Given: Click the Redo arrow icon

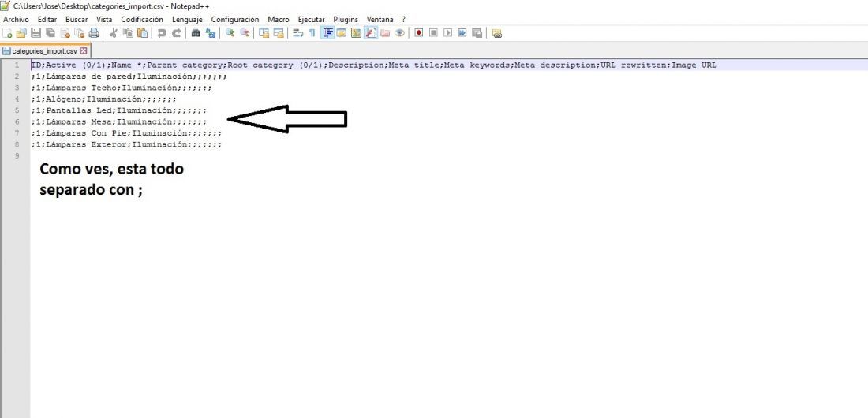Looking at the screenshot, I should pos(176,33).
